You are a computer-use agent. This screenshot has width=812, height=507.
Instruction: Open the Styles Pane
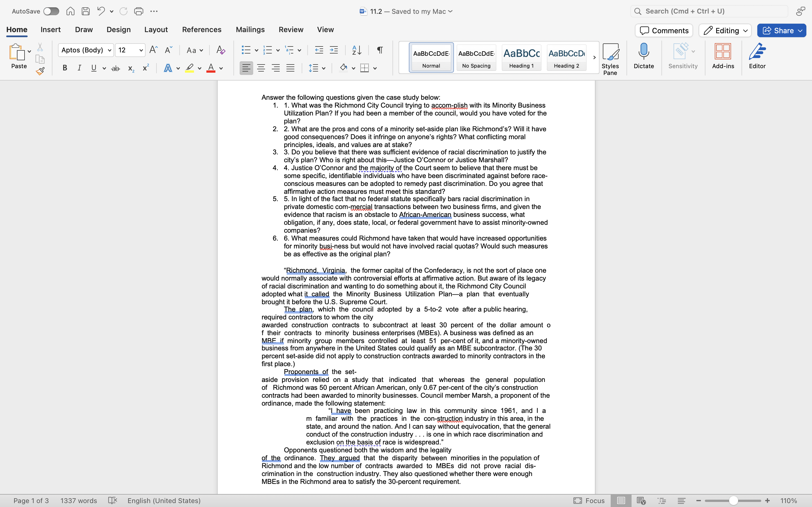[x=610, y=59]
